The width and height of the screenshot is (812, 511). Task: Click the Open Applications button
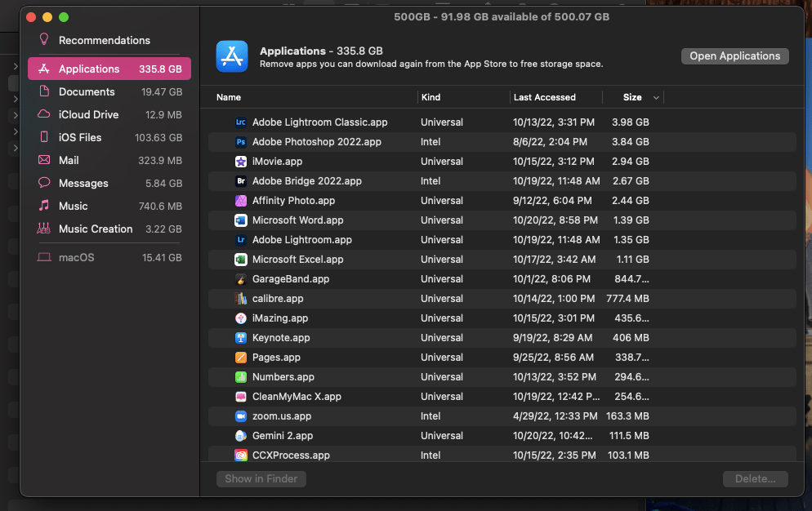click(x=735, y=56)
